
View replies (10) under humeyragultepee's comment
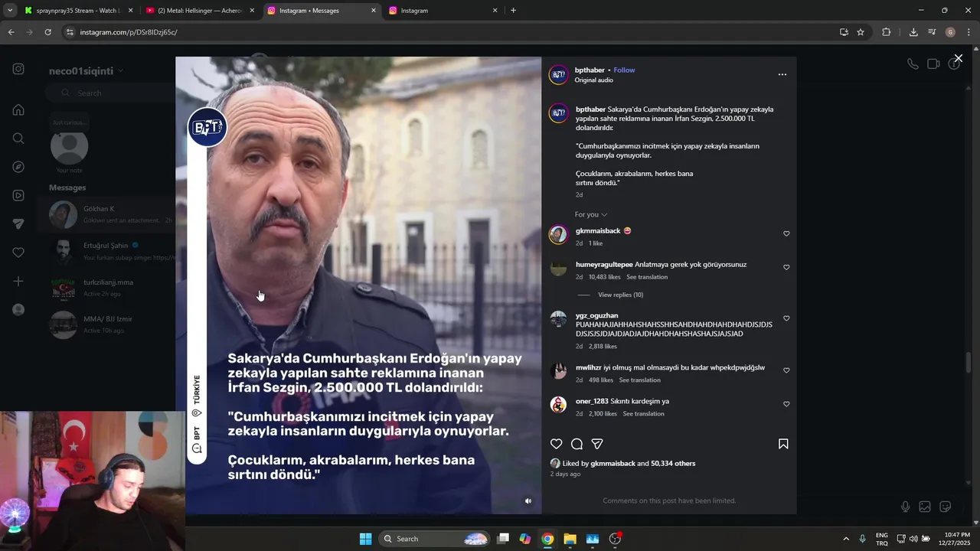[x=620, y=295]
